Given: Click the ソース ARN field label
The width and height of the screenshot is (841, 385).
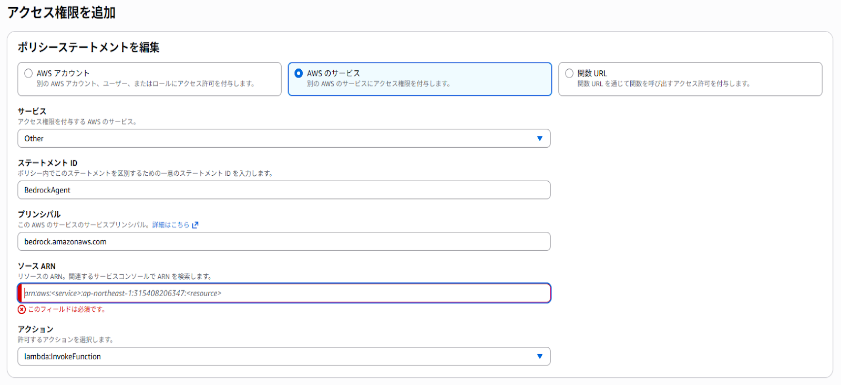Looking at the screenshot, I should pos(36,266).
